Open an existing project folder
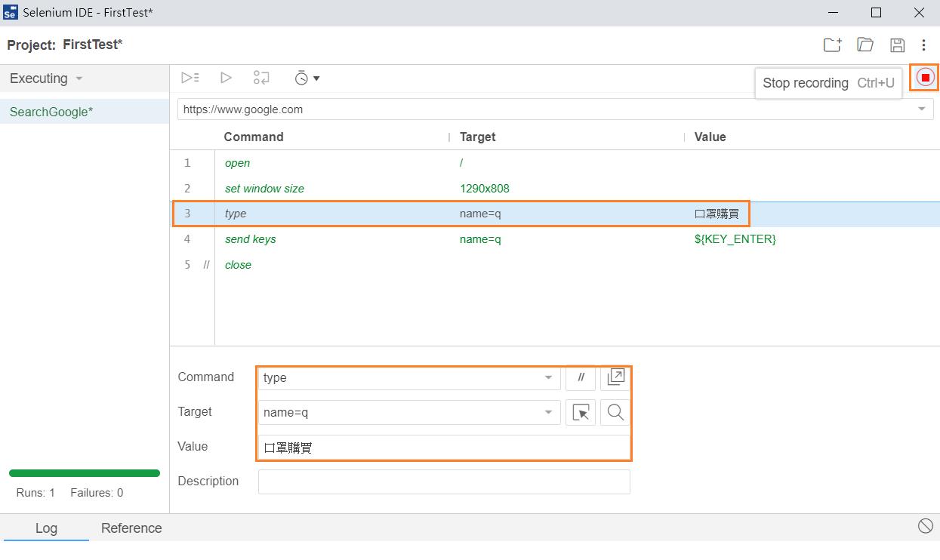This screenshot has height=560, width=940. (865, 45)
